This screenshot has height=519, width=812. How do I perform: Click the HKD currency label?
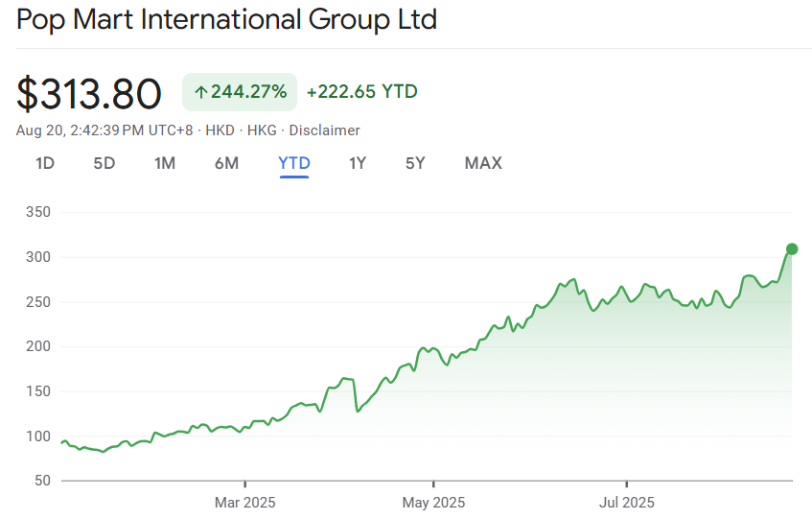220,130
